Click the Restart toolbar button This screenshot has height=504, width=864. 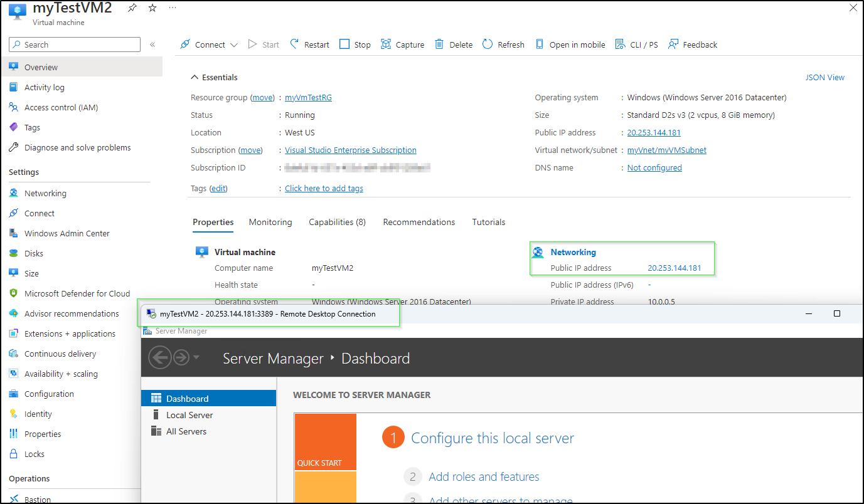tap(309, 45)
